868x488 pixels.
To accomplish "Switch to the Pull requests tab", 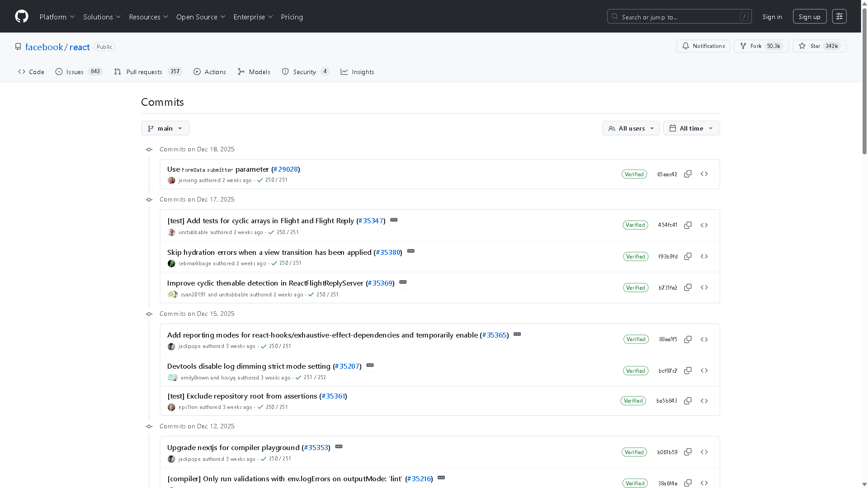I will tap(144, 71).
